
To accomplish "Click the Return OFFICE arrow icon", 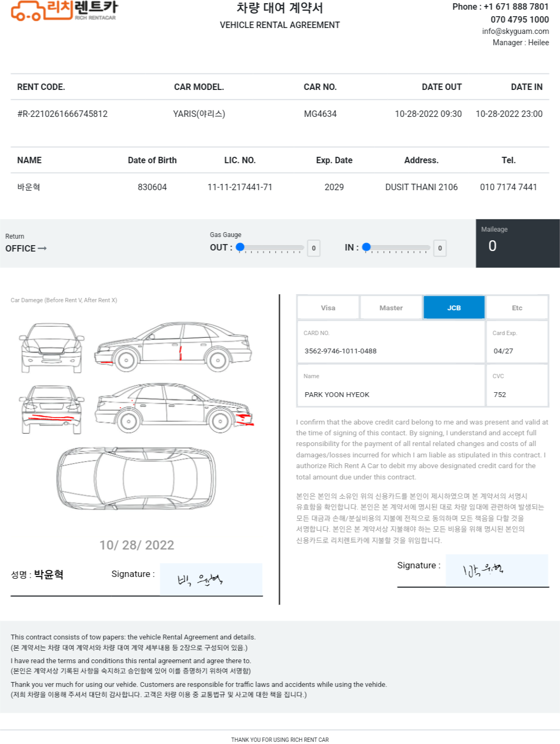I will point(42,248).
